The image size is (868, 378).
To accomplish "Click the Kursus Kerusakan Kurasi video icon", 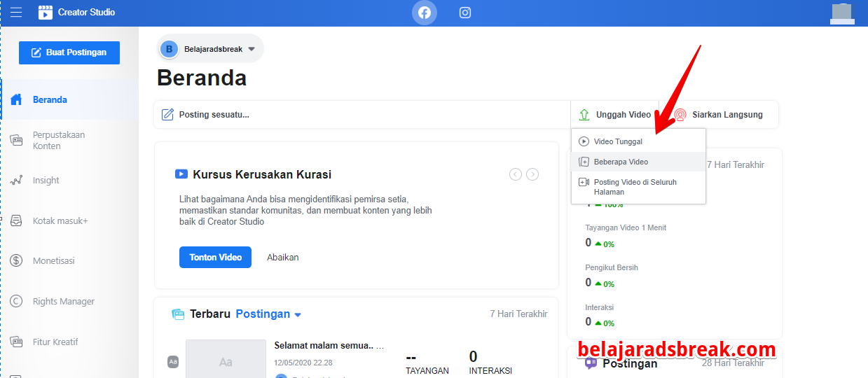I will point(181,174).
